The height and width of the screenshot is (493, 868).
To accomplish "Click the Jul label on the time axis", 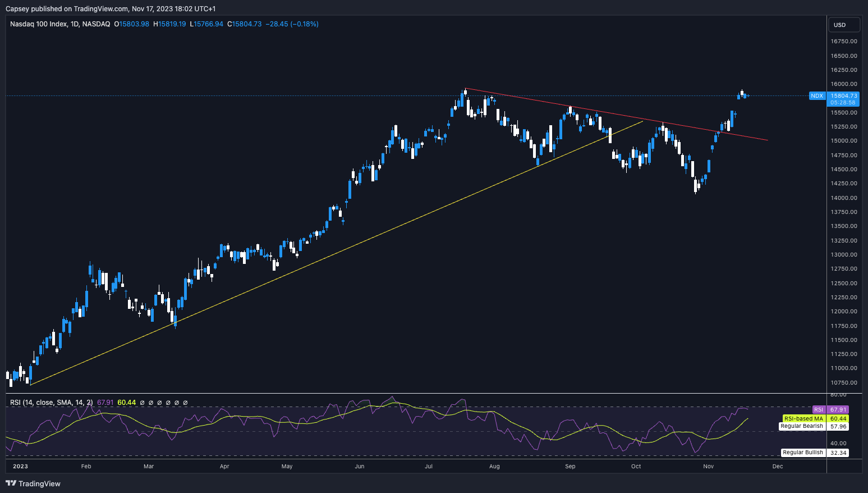I will click(x=429, y=466).
